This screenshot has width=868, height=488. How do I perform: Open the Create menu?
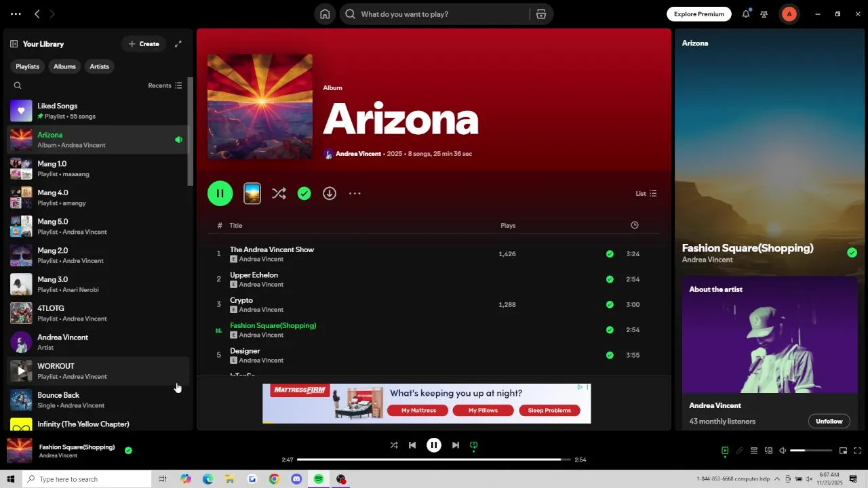pyautogui.click(x=144, y=44)
